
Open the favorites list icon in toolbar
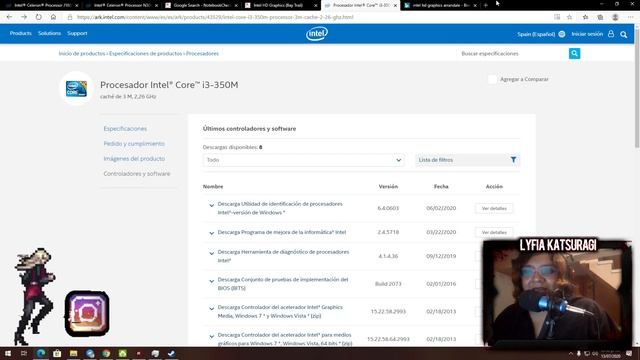[x=585, y=17]
